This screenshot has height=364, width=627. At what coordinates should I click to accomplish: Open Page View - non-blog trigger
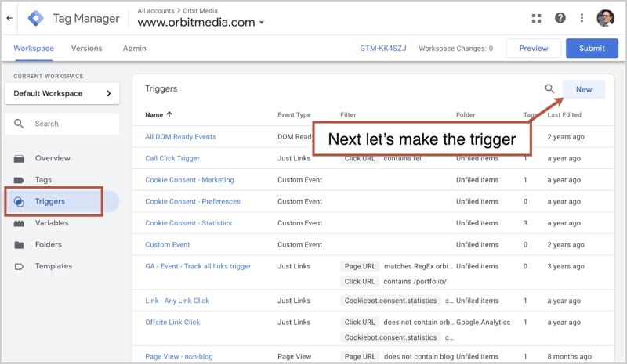point(179,356)
